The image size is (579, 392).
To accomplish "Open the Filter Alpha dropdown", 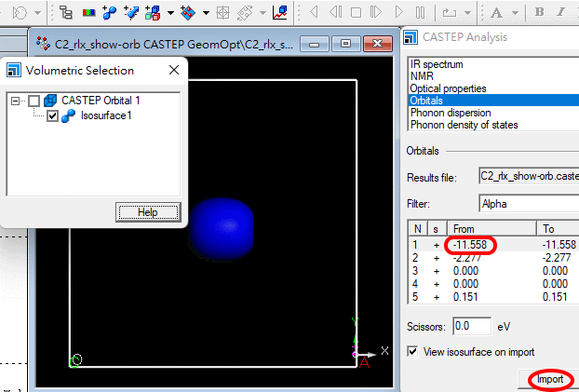I will (x=526, y=202).
